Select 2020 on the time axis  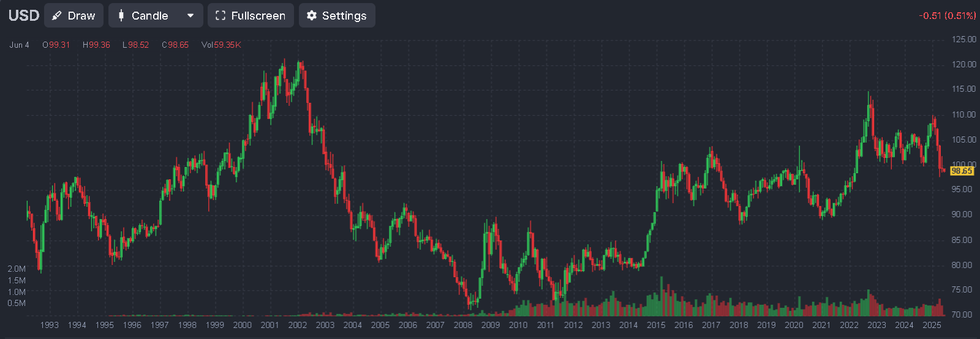[794, 325]
